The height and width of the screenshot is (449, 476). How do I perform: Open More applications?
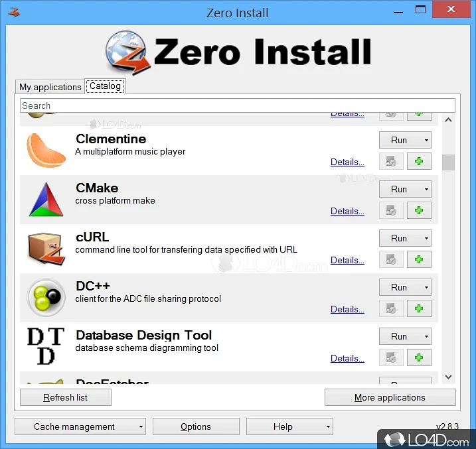[x=390, y=397]
